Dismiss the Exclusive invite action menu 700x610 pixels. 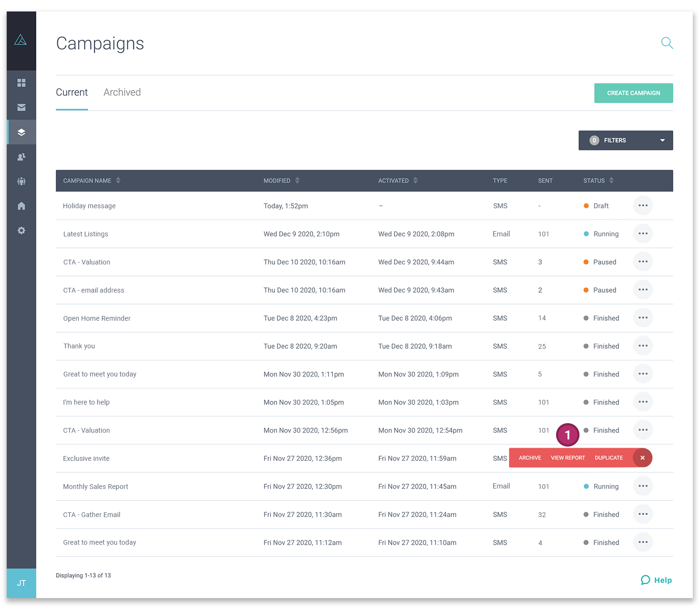642,457
